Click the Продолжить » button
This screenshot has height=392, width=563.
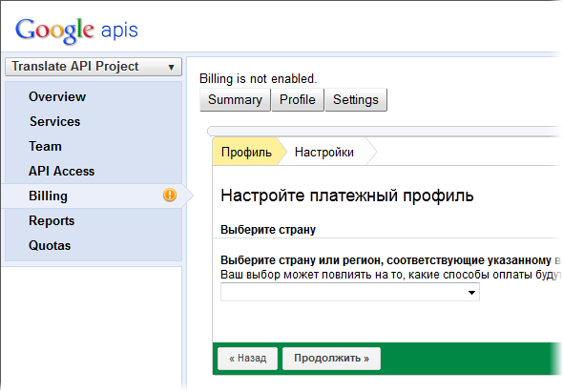coord(331,359)
